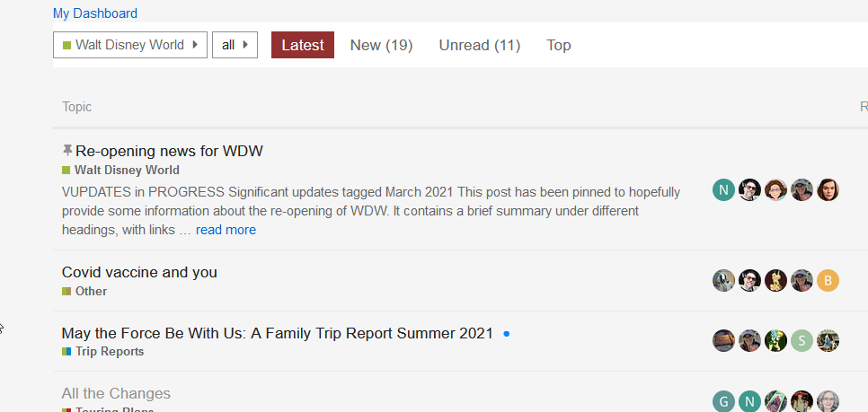Image resolution: width=868 pixels, height=412 pixels.
Task: Click the pin icon beside Re-opening news
Action: pos(67,150)
